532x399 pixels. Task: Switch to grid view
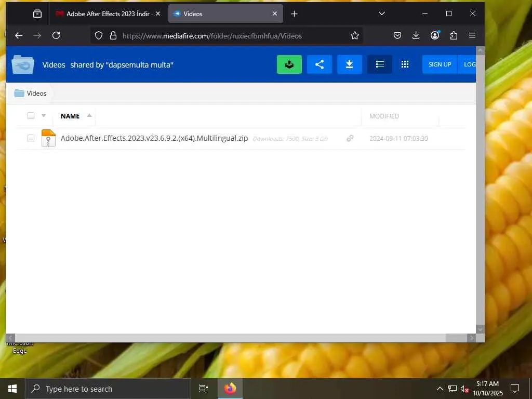405,64
